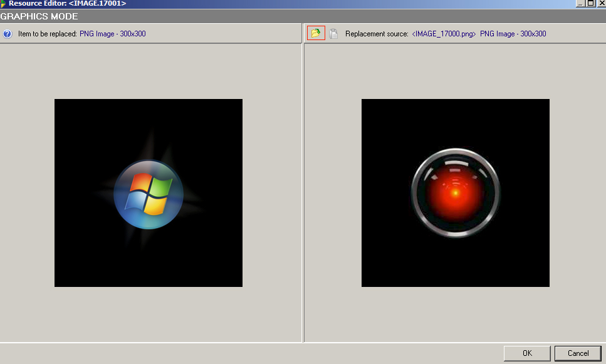
Task: Maximize the Resource Editor window
Action: point(590,3)
